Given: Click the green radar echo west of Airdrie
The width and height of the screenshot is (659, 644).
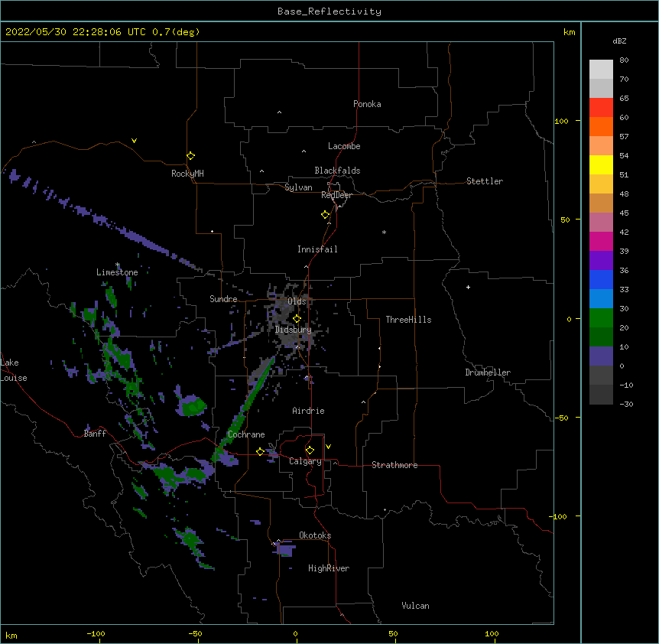Looking at the screenshot, I should pos(193,406).
